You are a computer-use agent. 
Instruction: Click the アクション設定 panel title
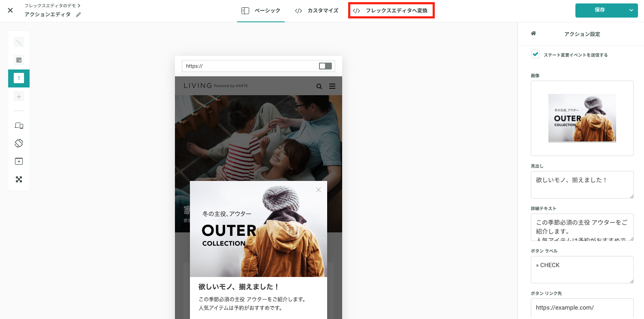[x=582, y=34]
